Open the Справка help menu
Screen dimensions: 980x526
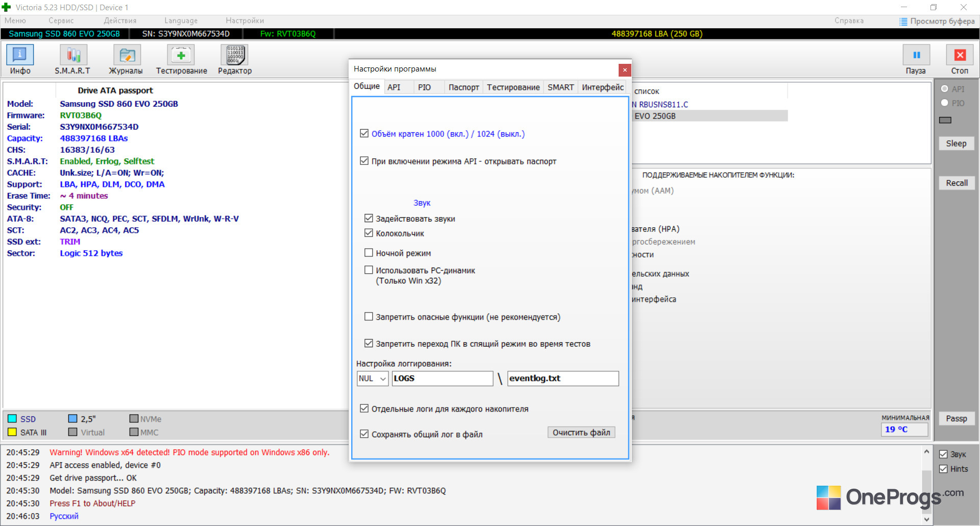pos(849,20)
